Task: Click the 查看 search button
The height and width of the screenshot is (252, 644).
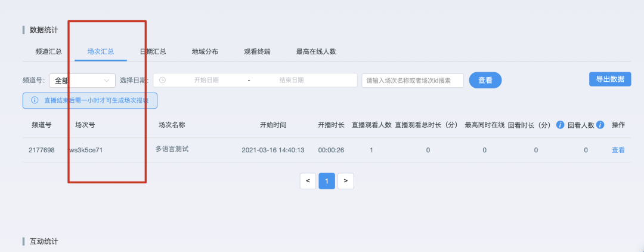Action: pyautogui.click(x=485, y=80)
